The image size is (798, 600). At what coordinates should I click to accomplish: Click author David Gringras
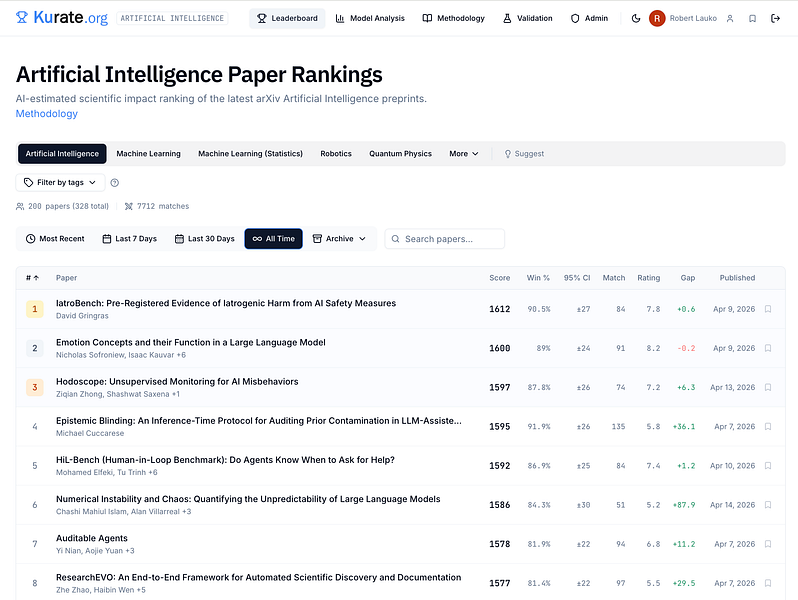[82, 316]
